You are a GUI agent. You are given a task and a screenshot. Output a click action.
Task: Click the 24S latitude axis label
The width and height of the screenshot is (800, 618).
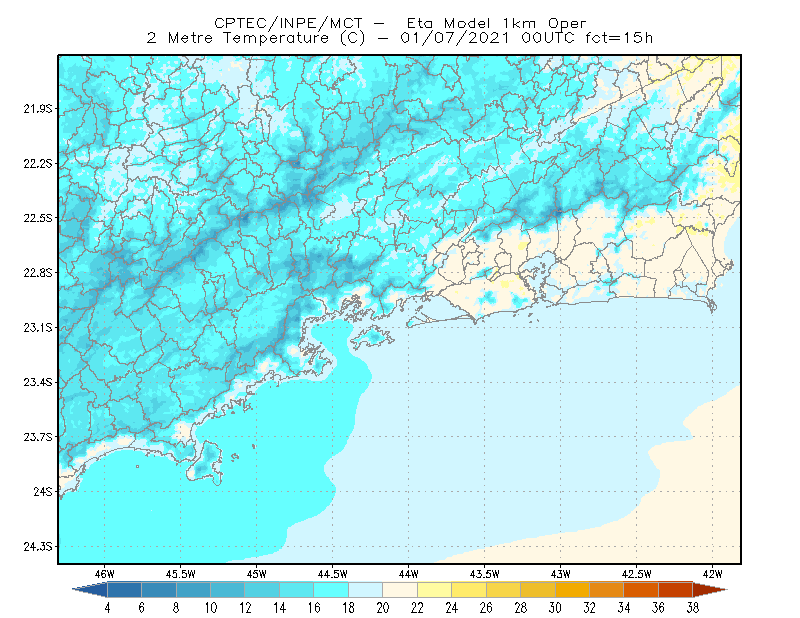[43, 491]
